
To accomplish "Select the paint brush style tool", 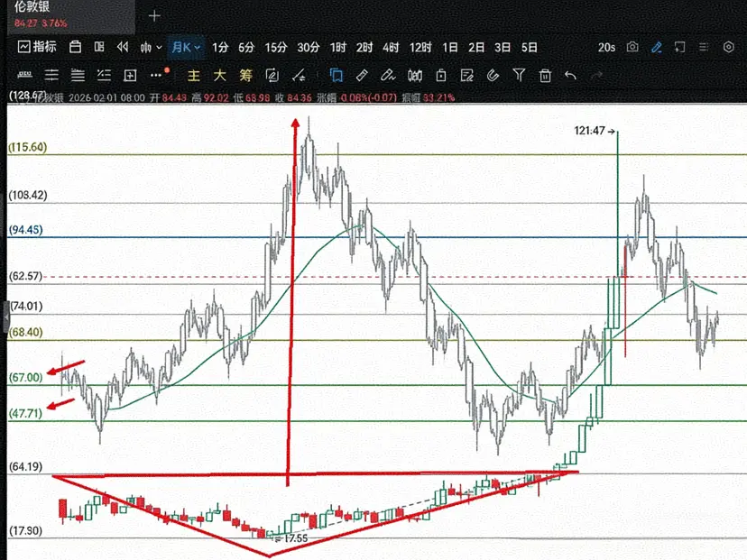I will point(388,75).
